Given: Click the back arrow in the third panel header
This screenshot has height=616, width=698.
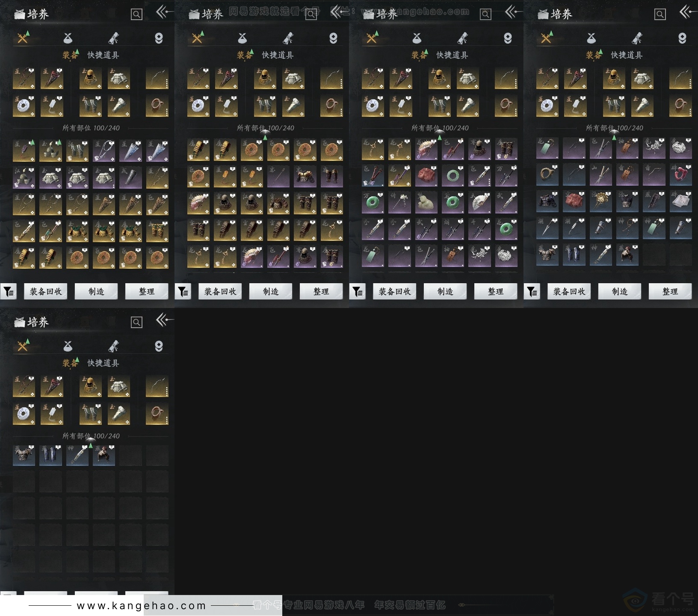Looking at the screenshot, I should (514, 12).
